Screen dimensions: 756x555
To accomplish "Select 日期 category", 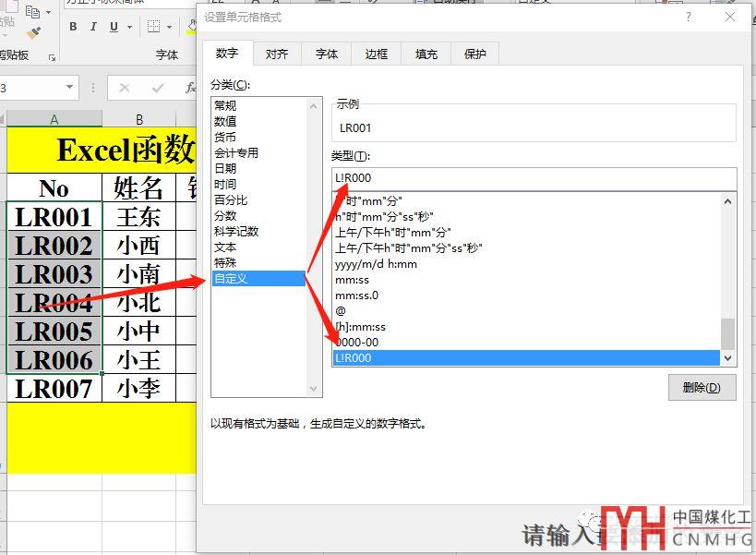I will click(259, 168).
